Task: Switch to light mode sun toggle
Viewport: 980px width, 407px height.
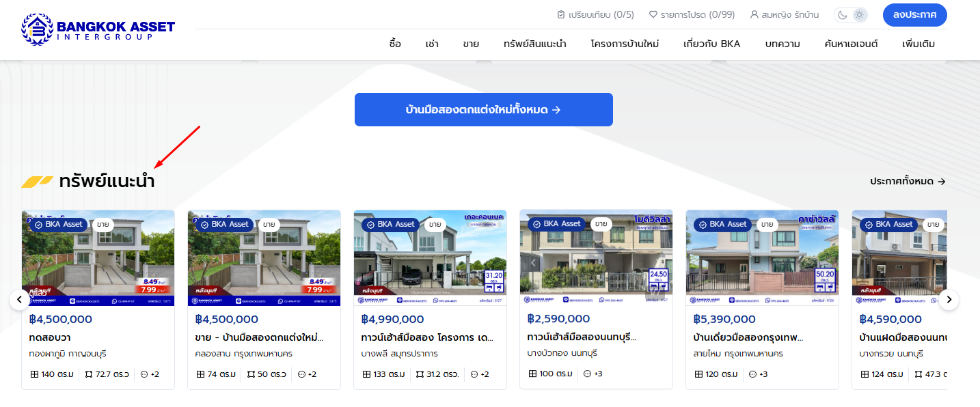Action: click(x=859, y=15)
